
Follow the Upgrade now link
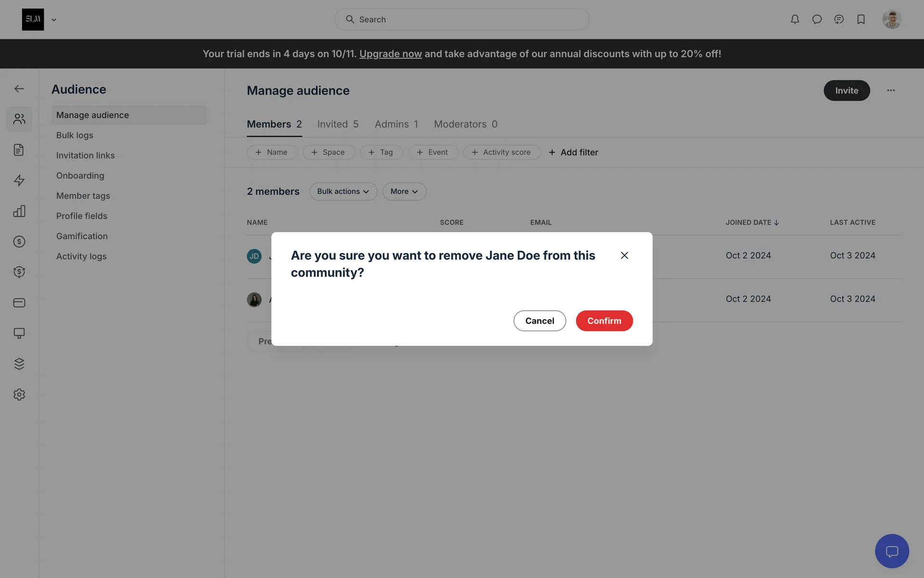(390, 54)
